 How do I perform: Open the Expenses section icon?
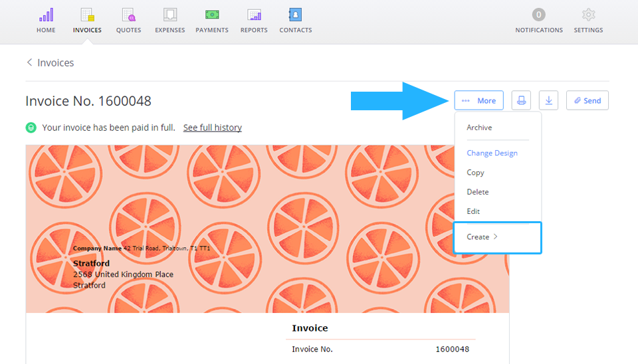click(x=170, y=15)
